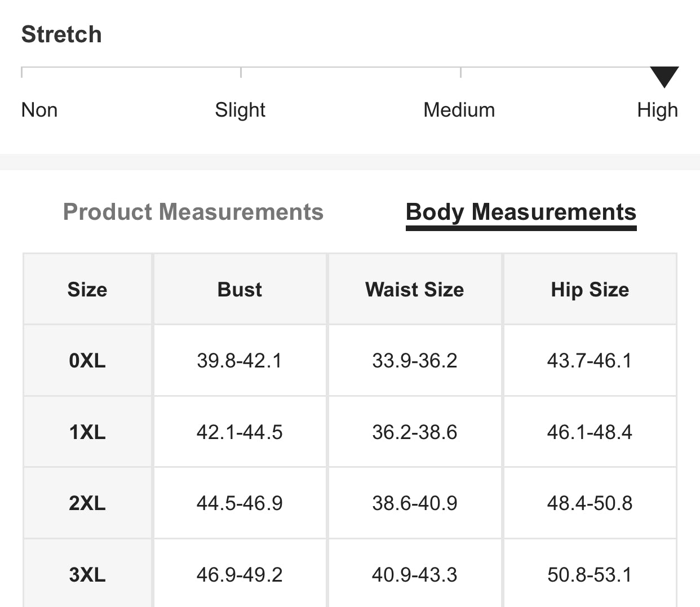Select bust range 42.1-44.5 for 1XL
700x607 pixels.
(x=240, y=432)
